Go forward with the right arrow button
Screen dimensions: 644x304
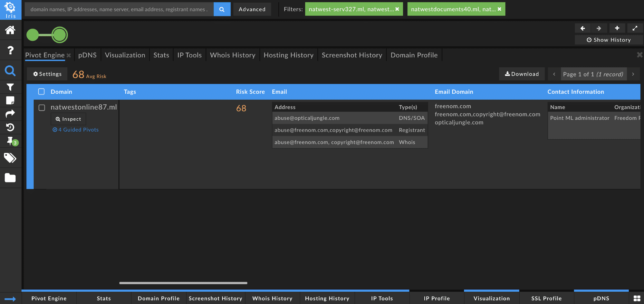tap(599, 28)
